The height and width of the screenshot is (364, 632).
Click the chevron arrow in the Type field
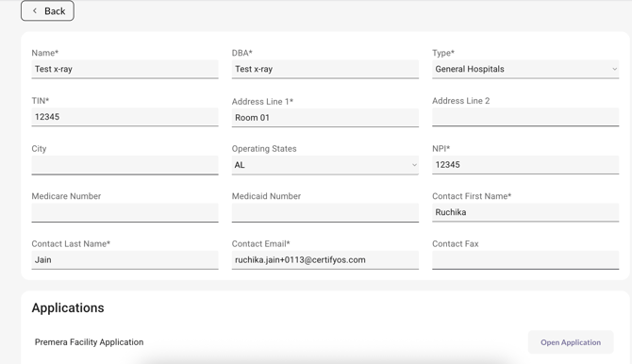614,69
